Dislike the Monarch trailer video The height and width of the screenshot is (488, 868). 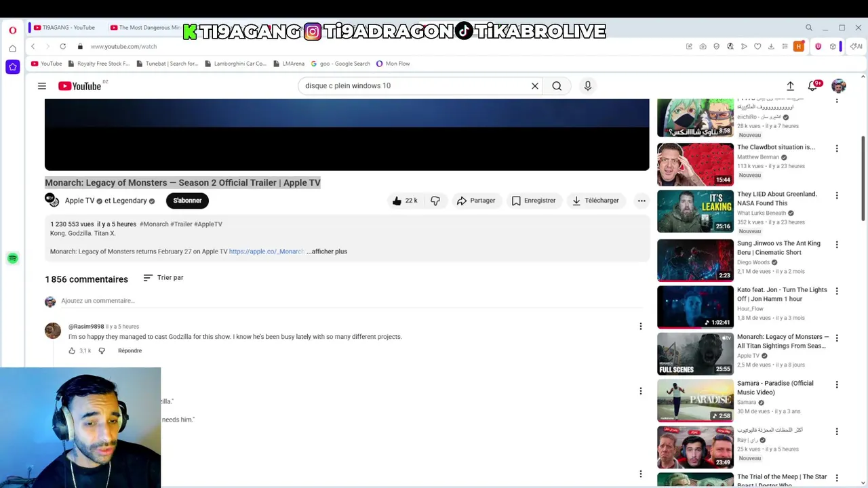click(x=435, y=201)
